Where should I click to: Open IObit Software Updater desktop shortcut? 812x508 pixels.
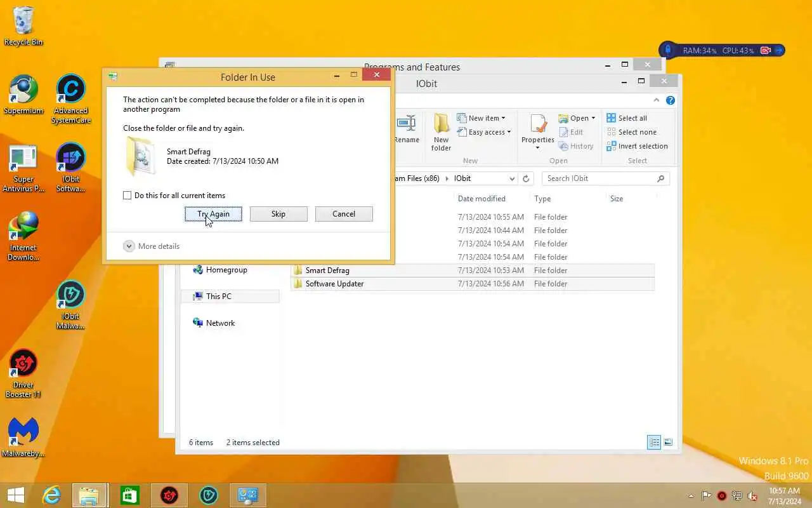(71, 168)
